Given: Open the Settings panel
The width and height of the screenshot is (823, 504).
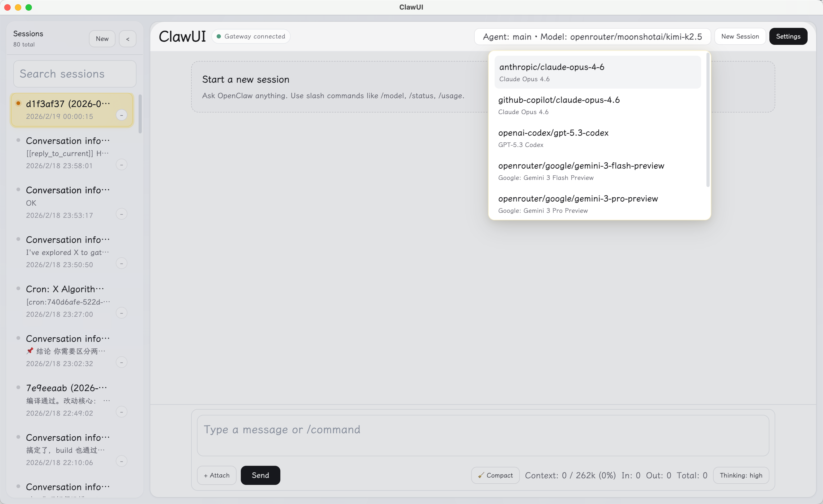Looking at the screenshot, I should point(788,36).
